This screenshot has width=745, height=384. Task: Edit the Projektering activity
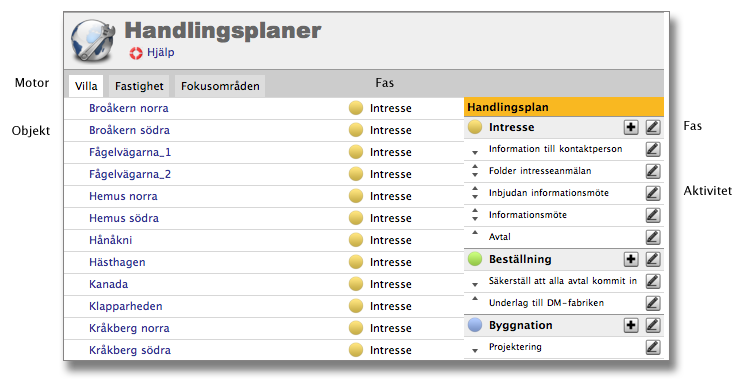tap(653, 347)
